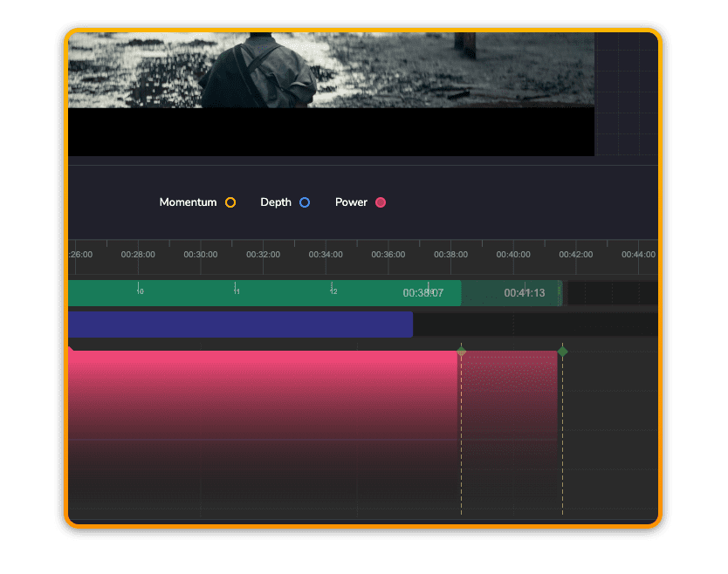Jump to 00:32:00 on the timeline ruler
Screen dimensions: 728x574
tap(263, 255)
